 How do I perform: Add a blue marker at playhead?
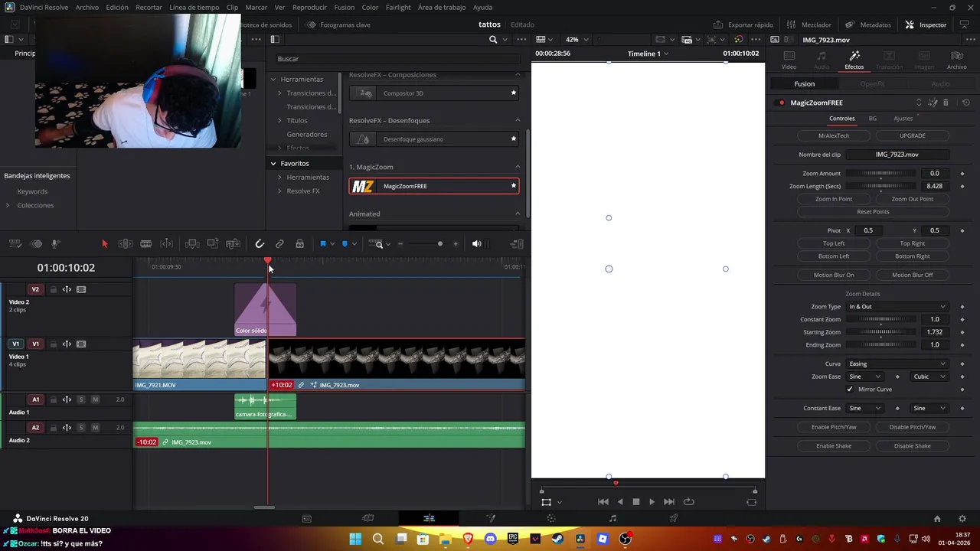345,244
